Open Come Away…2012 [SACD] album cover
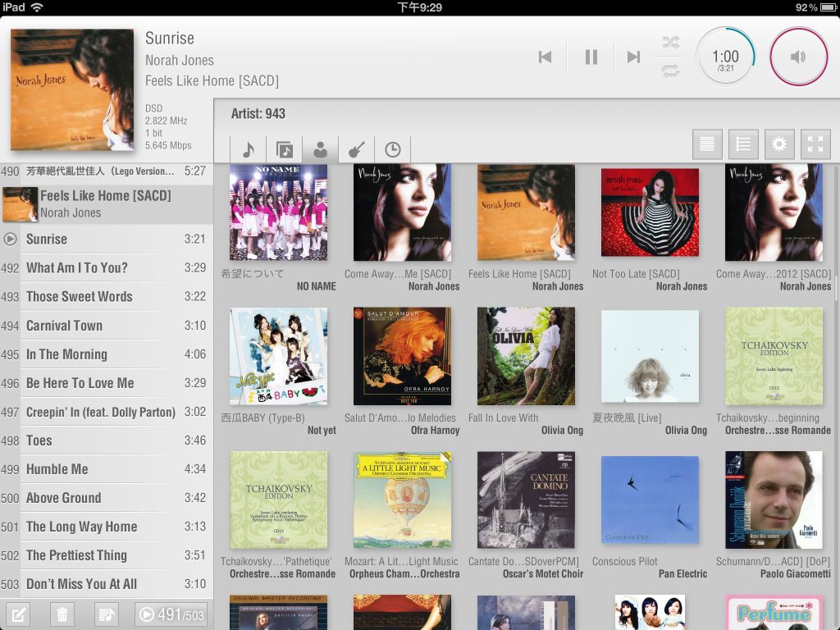This screenshot has width=840, height=630. click(x=774, y=212)
